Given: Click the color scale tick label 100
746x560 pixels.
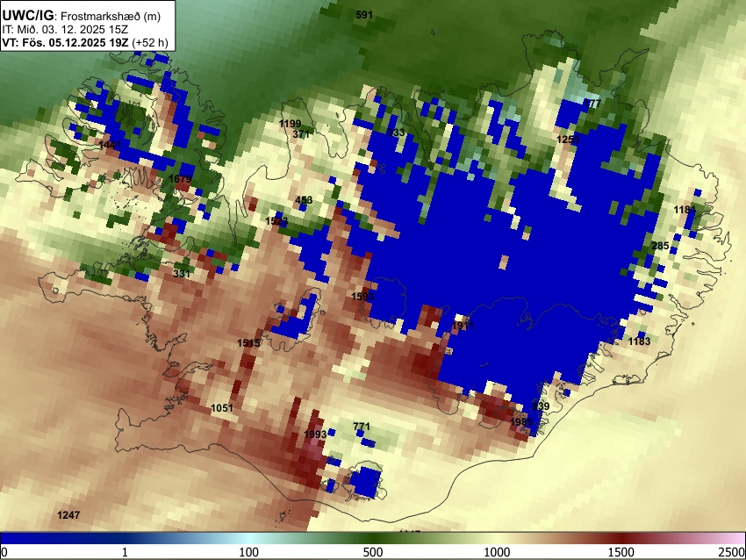Looking at the screenshot, I should [249, 552].
